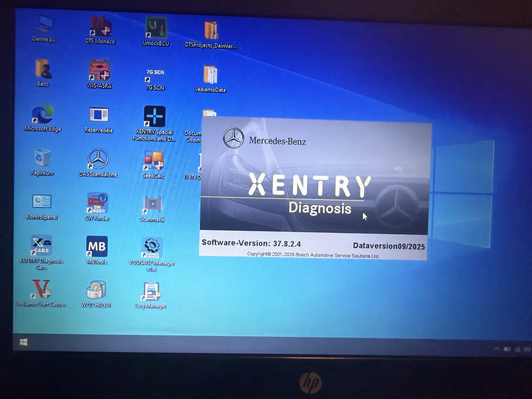Viewport: 532px width, 399px height.
Task: Click the Windows Start button
Action: click(x=24, y=341)
